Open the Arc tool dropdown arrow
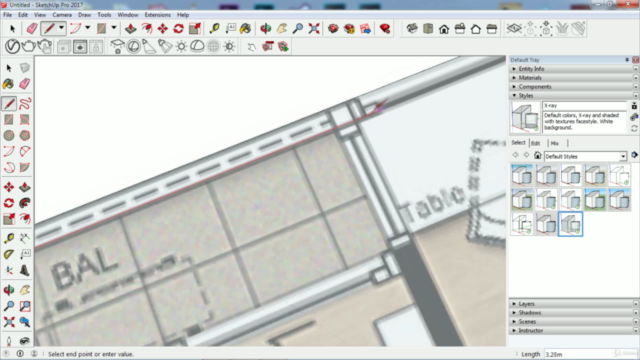The height and width of the screenshot is (360, 640). tap(87, 29)
